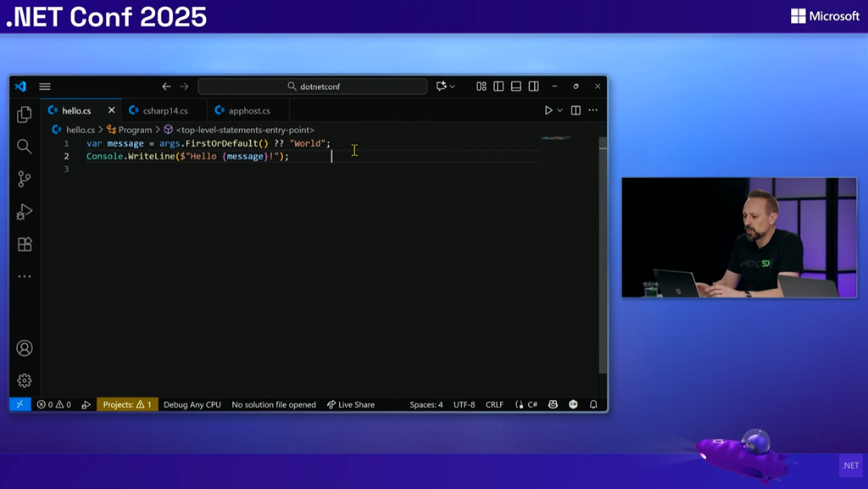The width and height of the screenshot is (868, 489).
Task: Open additional views ellipsis in activity bar
Action: [25, 276]
